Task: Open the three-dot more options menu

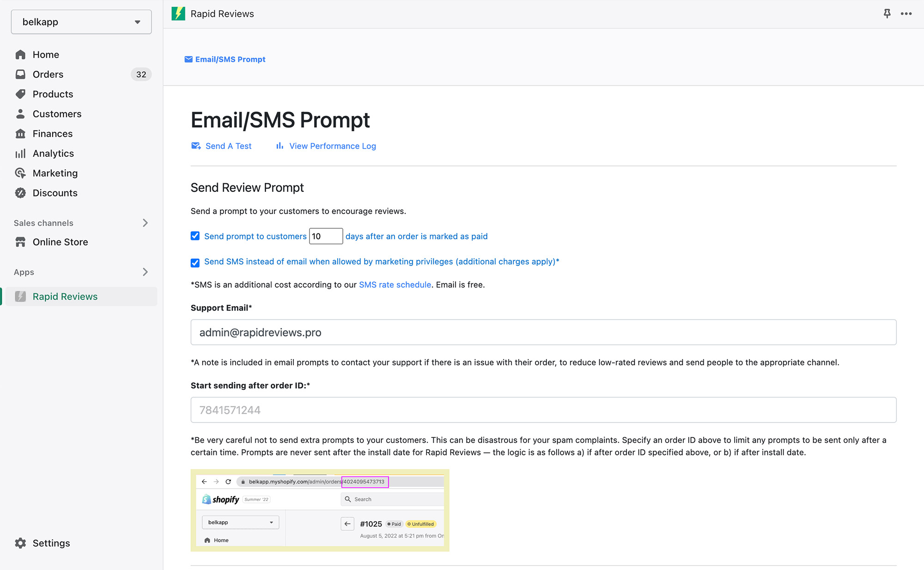Action: [x=906, y=13]
